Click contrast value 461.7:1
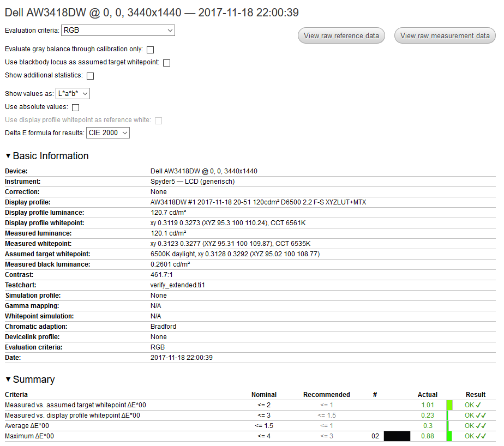 pos(161,275)
